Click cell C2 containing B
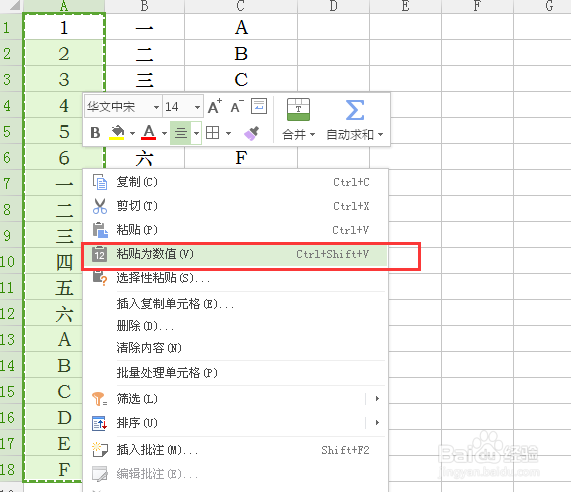 [x=241, y=54]
